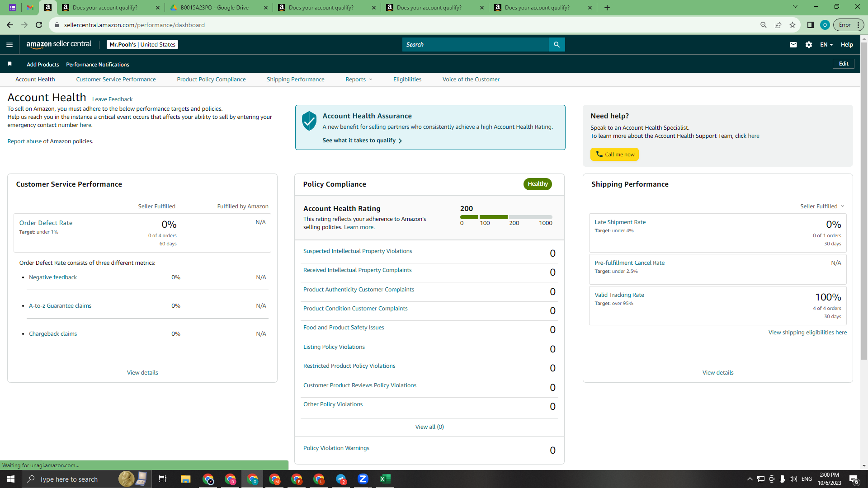Open A-to-z Guarantee claims link
Screen dimensions: 868x488
[x=60, y=306]
